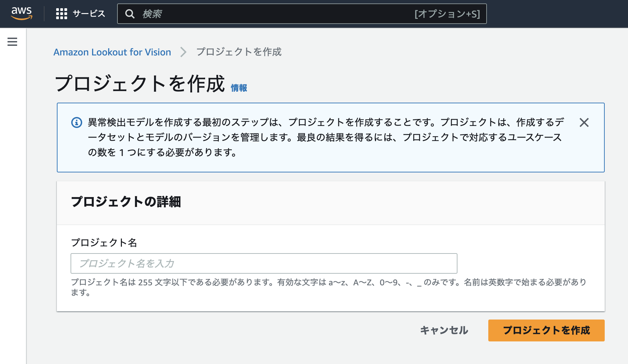Go to Amazon Lookout for Vision breadcrumb
This screenshot has height=364, width=628.
112,52
